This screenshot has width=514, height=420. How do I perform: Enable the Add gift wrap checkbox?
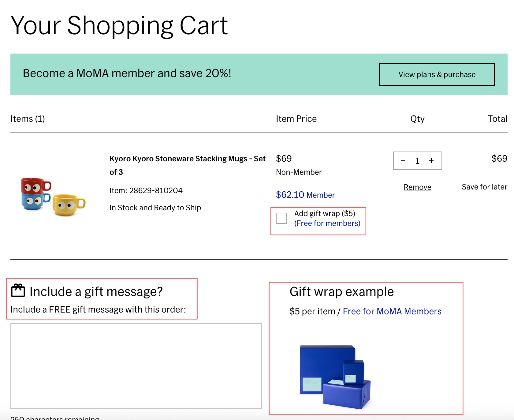pyautogui.click(x=281, y=218)
